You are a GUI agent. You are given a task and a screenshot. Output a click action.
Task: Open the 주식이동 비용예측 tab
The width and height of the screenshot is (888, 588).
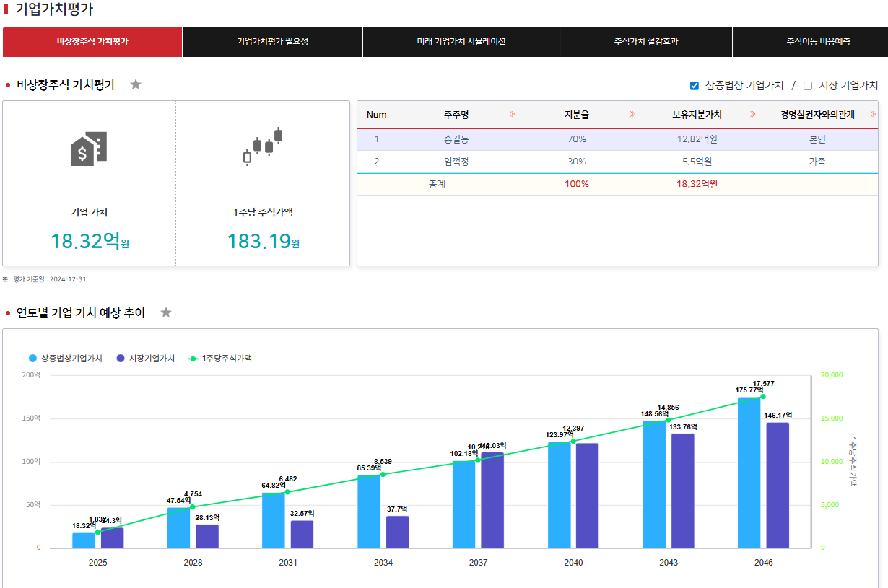point(818,42)
